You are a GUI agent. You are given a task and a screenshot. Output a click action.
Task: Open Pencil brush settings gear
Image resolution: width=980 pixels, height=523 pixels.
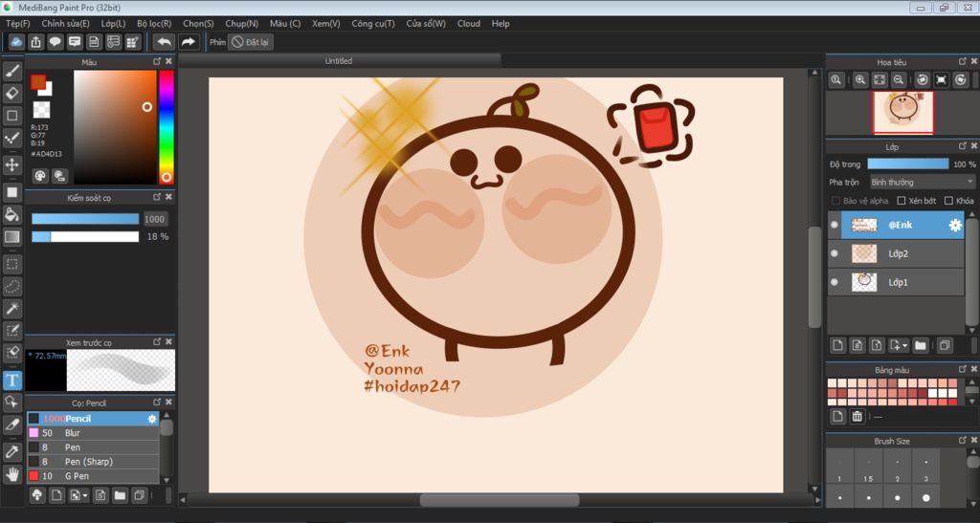coord(152,419)
